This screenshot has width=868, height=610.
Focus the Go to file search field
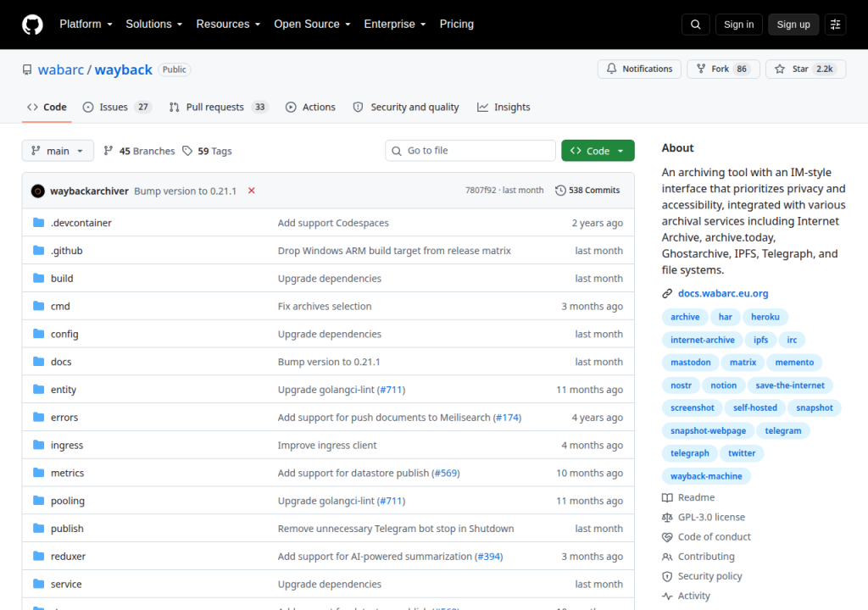coord(470,151)
